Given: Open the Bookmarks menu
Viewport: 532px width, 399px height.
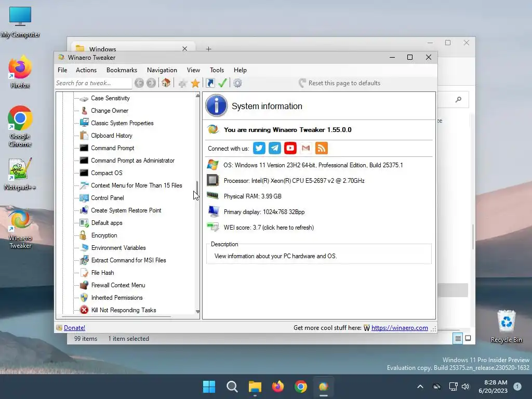Looking at the screenshot, I should (x=122, y=70).
